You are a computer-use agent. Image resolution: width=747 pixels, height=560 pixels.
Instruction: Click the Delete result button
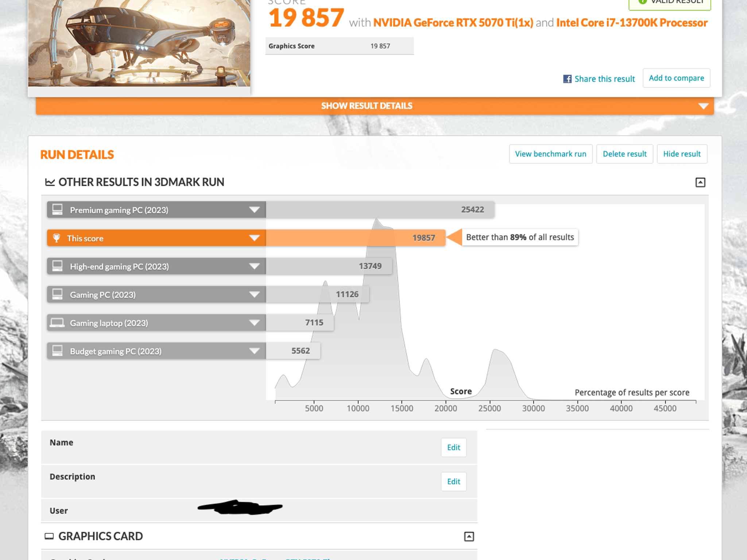[625, 154]
